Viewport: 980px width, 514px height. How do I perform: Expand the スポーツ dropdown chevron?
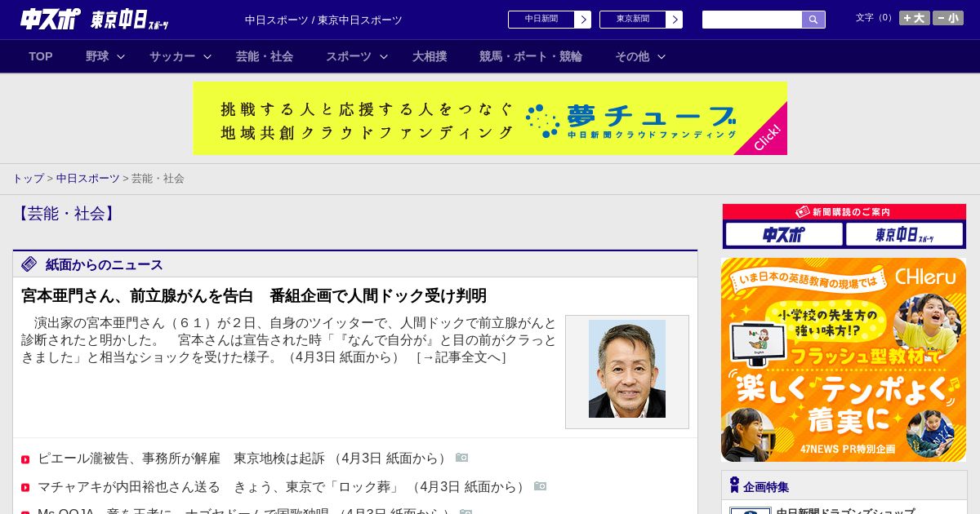click(x=384, y=56)
